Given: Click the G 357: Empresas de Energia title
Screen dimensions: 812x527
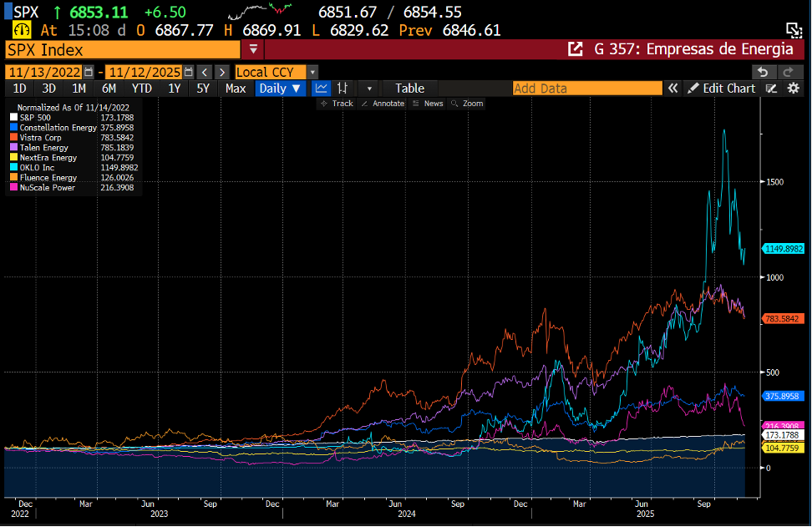Looking at the screenshot, I should (693, 49).
